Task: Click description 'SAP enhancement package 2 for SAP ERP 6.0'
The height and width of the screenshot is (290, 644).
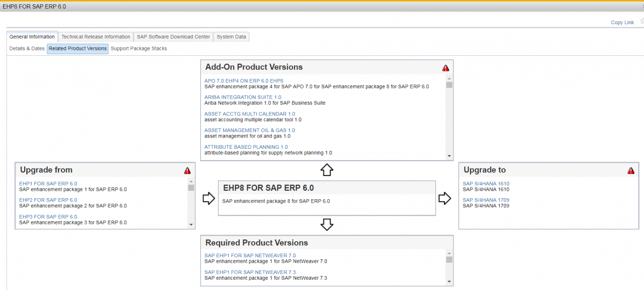Action: point(73,206)
